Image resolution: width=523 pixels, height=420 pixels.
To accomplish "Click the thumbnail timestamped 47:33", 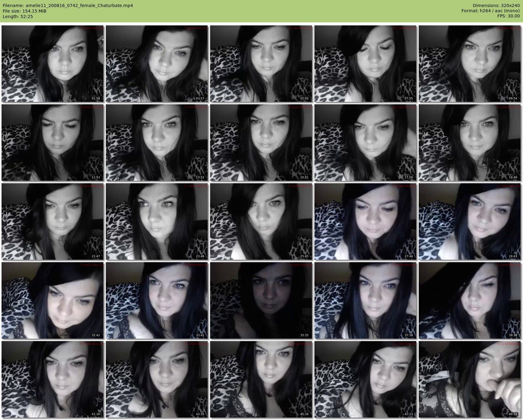I will (365, 379).
